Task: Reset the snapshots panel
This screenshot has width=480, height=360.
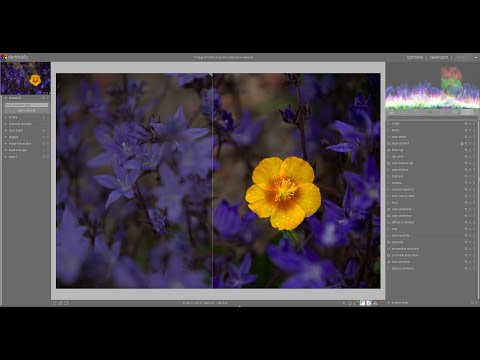Action: pos(44,98)
